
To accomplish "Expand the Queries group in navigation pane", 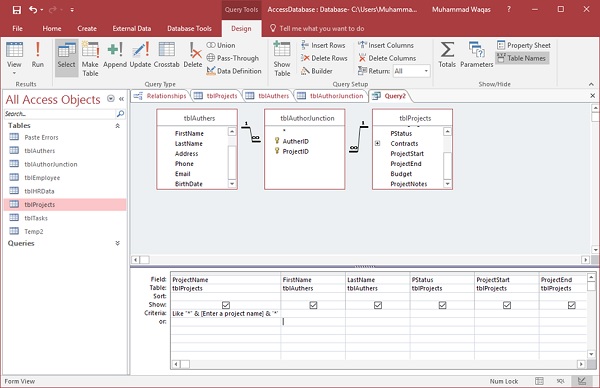I will [x=117, y=243].
